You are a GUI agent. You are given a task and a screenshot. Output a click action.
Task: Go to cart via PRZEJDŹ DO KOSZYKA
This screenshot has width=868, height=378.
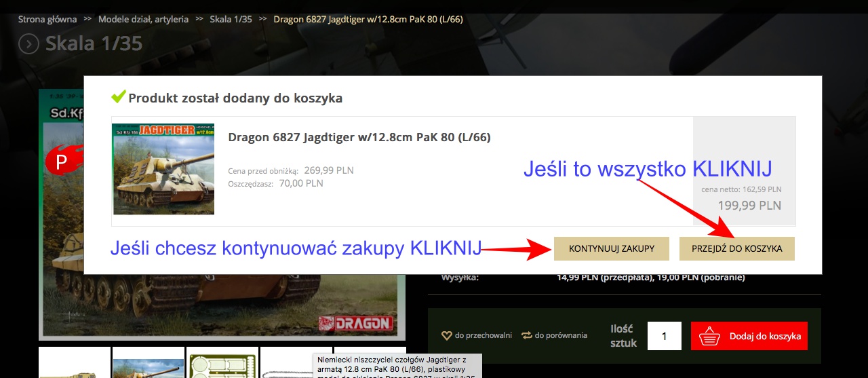coord(736,248)
